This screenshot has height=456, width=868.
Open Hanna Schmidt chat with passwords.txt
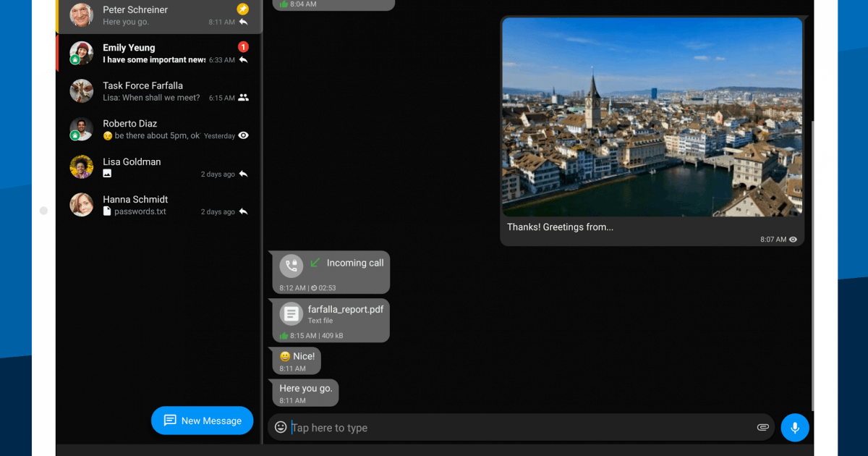pyautogui.click(x=159, y=205)
